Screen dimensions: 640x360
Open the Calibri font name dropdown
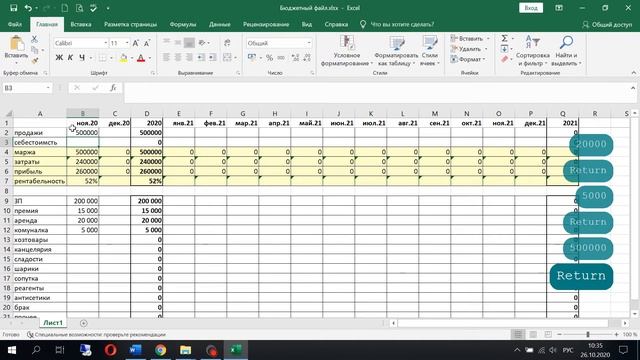105,43
